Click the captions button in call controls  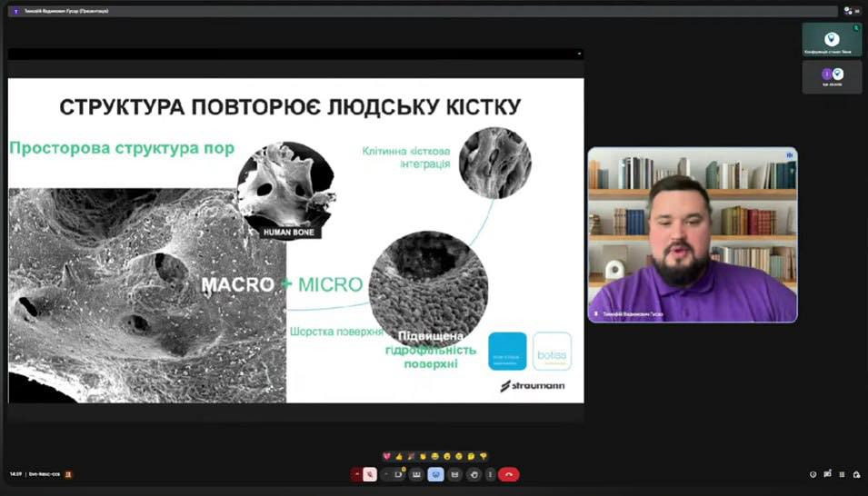pos(417,474)
